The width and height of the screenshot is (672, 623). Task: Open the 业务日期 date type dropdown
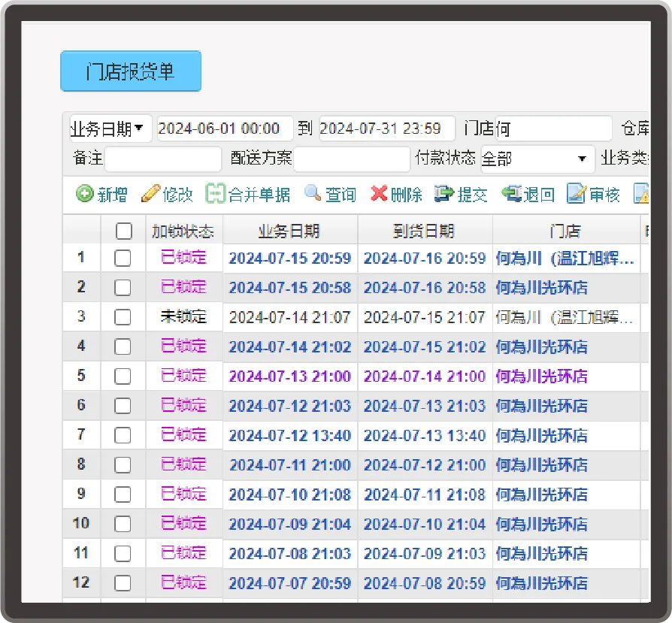coord(110,128)
